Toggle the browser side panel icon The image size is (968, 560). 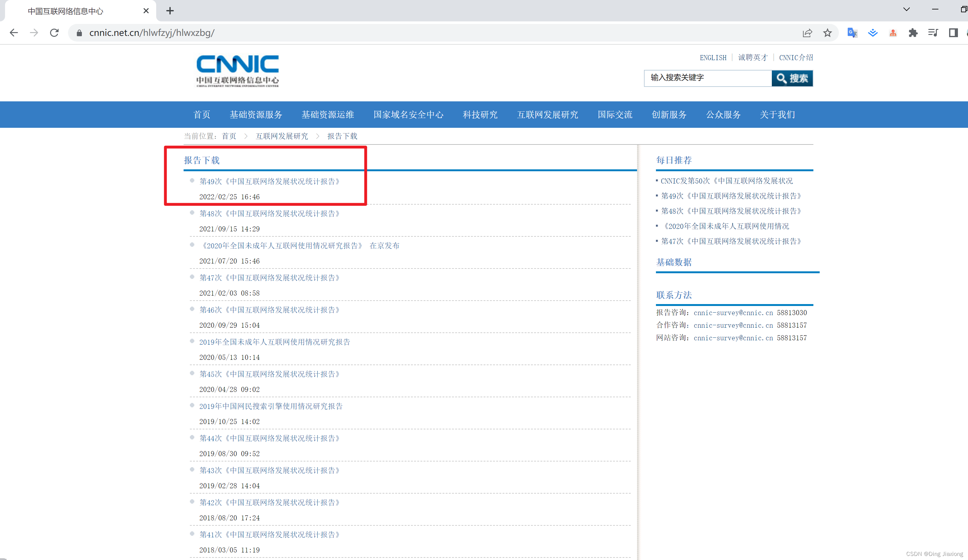[954, 33]
